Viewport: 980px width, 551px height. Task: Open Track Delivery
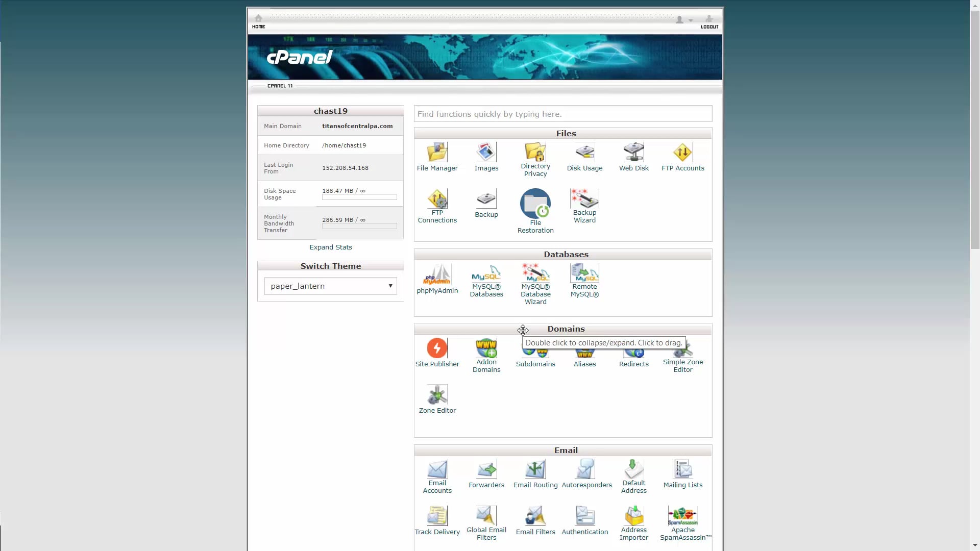tap(437, 521)
